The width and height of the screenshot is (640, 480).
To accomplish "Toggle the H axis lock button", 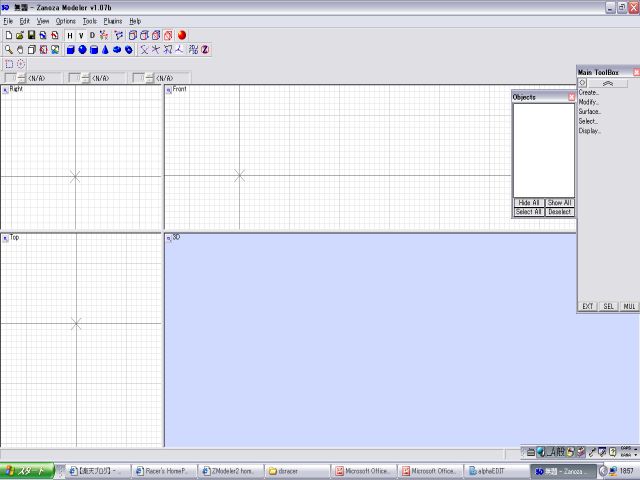I will (70, 36).
